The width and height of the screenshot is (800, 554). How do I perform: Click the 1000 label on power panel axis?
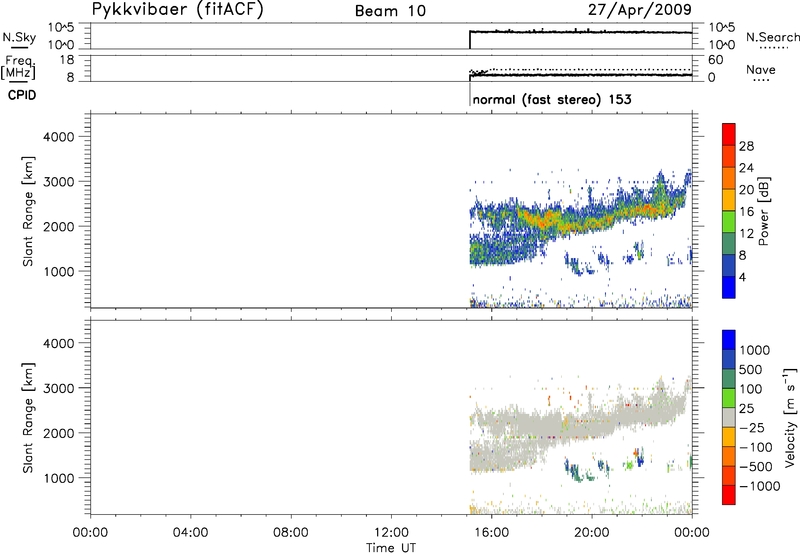pyautogui.click(x=59, y=271)
